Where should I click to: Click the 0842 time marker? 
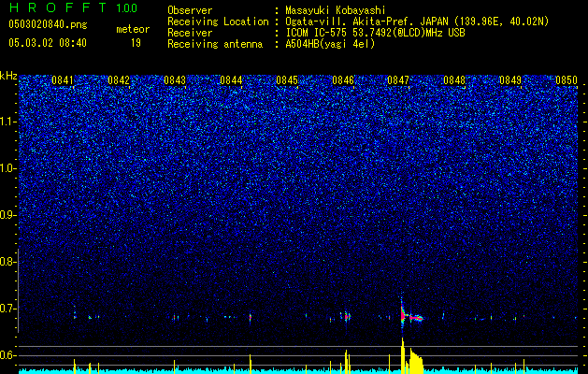[119, 80]
